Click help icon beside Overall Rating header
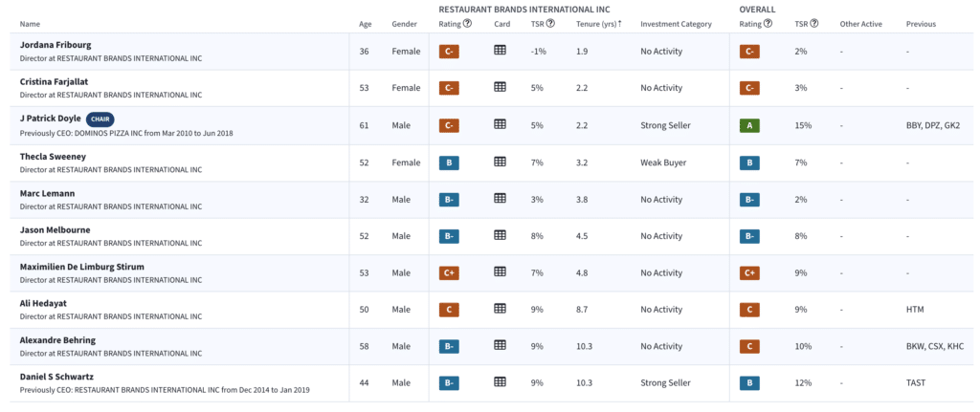The image size is (980, 412). click(x=768, y=24)
